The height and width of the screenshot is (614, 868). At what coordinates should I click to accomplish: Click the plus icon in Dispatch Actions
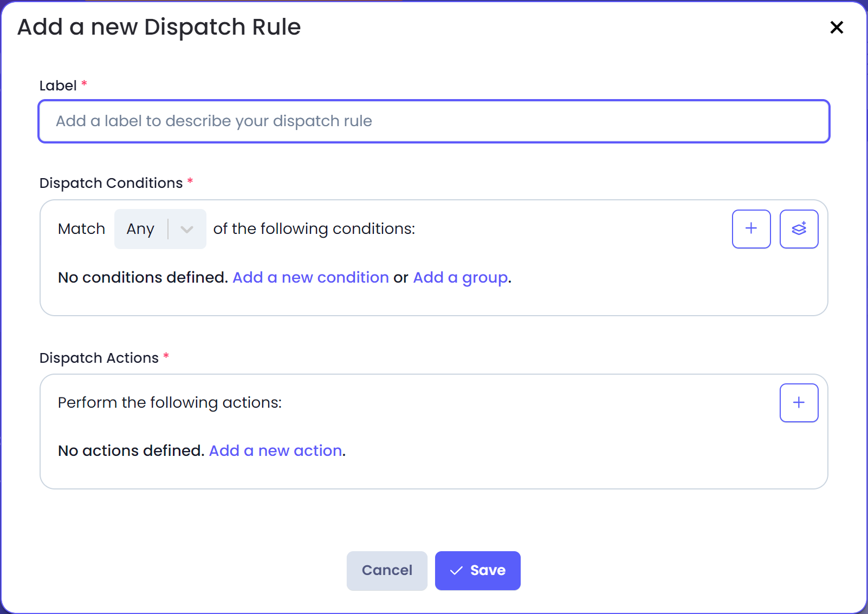point(799,402)
